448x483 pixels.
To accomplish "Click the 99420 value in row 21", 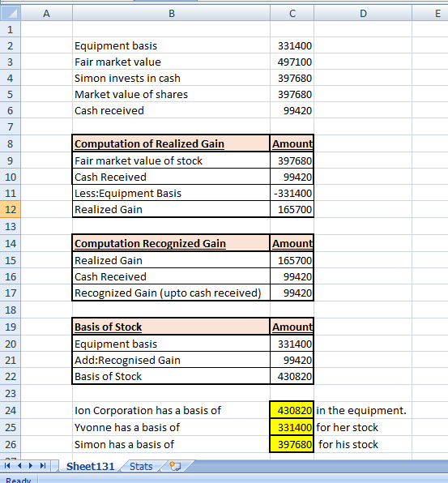I will click(292, 360).
